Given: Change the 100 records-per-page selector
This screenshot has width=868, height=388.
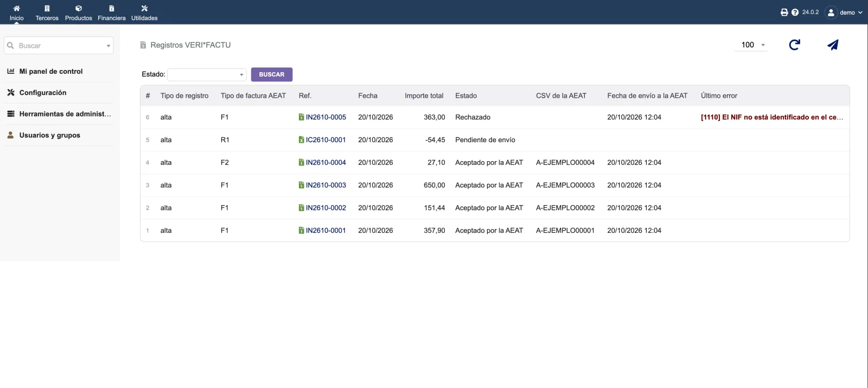Looking at the screenshot, I should [752, 45].
